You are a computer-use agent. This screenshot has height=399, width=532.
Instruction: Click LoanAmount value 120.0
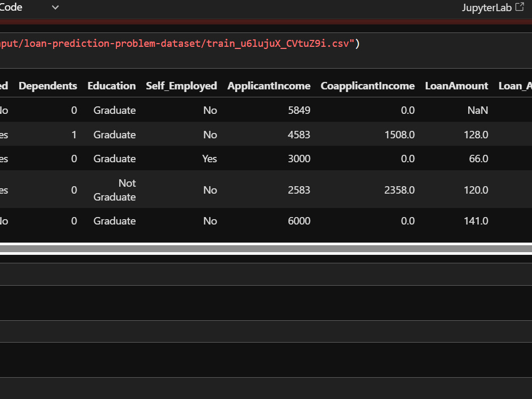click(x=476, y=190)
